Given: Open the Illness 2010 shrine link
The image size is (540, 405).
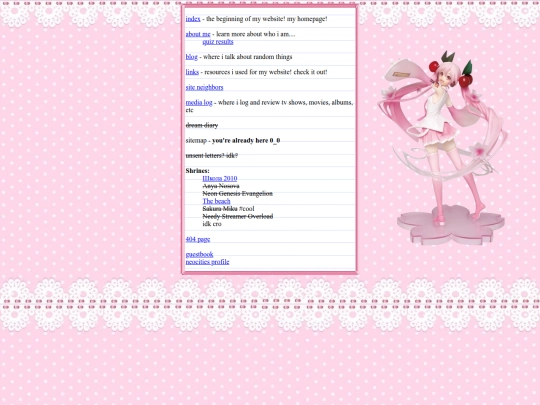Looking at the screenshot, I should [220, 178].
